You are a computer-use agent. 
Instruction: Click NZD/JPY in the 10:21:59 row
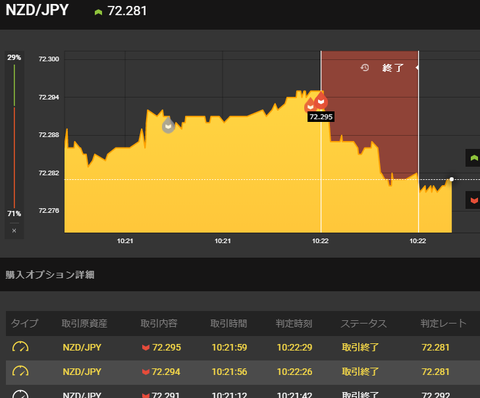pos(82,347)
